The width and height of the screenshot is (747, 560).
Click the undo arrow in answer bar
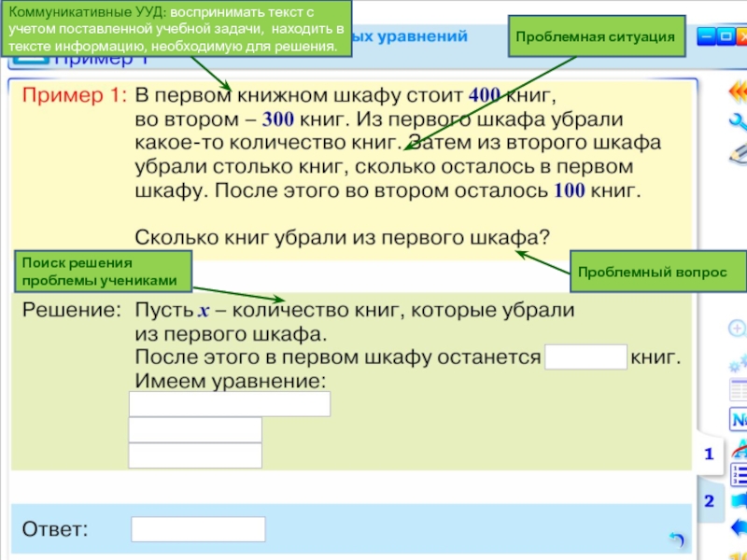point(676,539)
